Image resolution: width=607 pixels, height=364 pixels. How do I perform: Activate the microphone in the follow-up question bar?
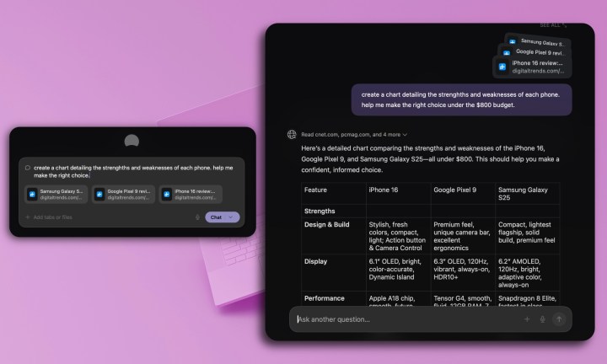(x=542, y=319)
